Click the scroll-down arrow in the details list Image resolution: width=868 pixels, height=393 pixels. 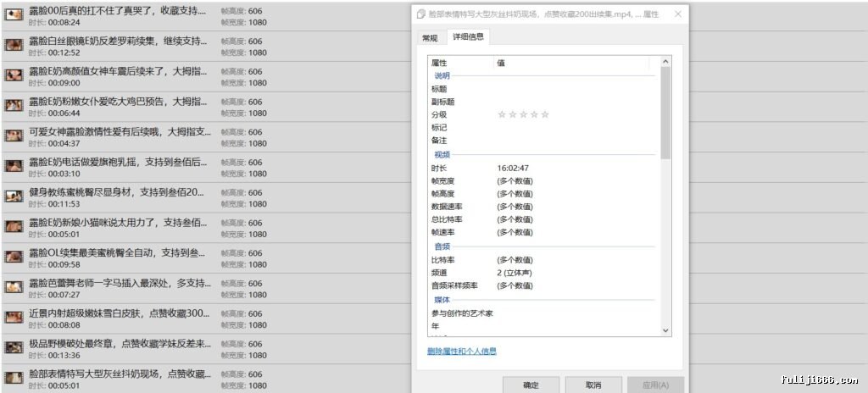[x=666, y=329]
